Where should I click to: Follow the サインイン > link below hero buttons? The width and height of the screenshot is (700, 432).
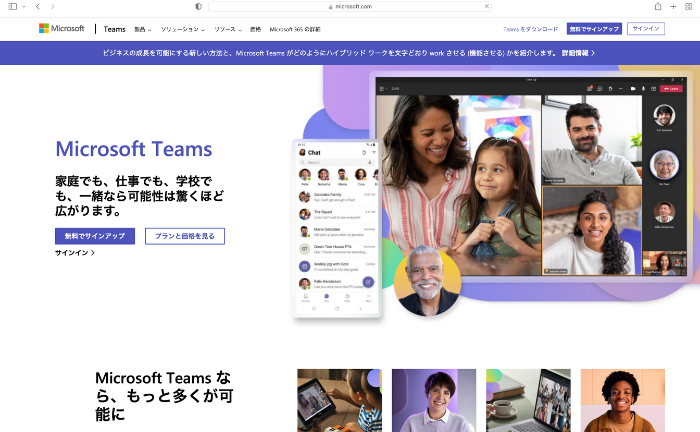pyautogui.click(x=75, y=253)
